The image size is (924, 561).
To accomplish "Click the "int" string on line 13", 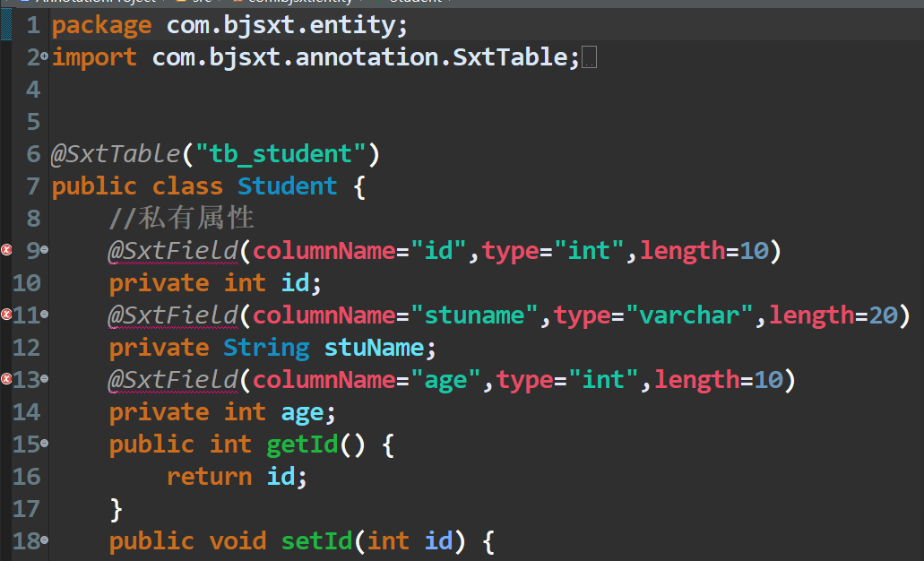I will coord(603,379).
